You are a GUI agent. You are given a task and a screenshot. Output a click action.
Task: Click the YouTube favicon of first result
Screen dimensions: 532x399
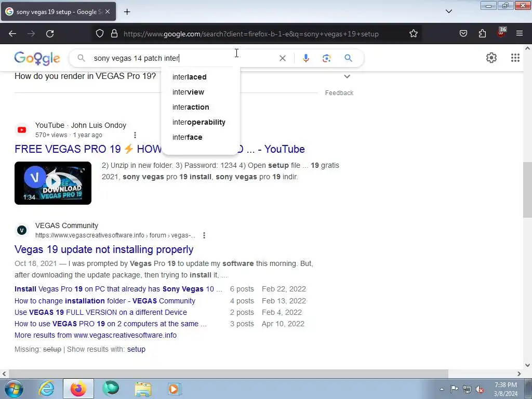(22, 130)
